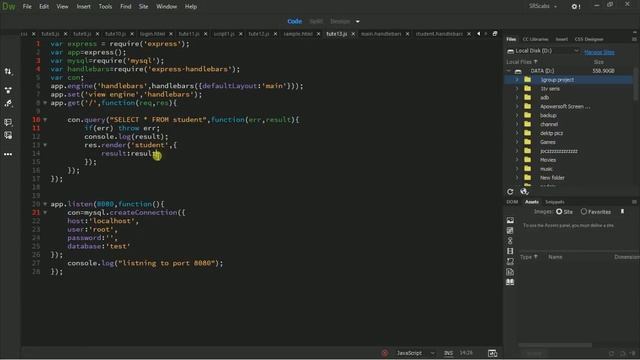This screenshot has width=640, height=360.
Task: Collapse the DATA (D:) drive node
Action: click(509, 71)
